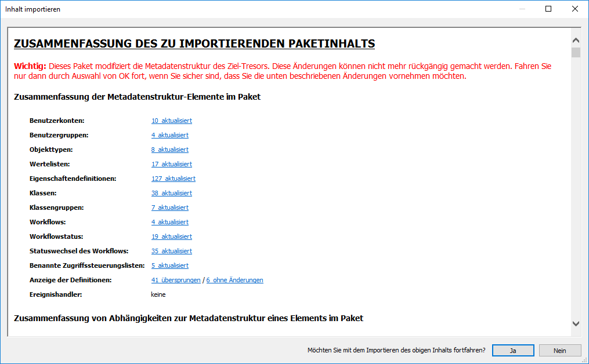The width and height of the screenshot is (589, 364).
Task: Click the '5 aktualisiert' Zugriffssteuerungslisten link
Action: (169, 265)
